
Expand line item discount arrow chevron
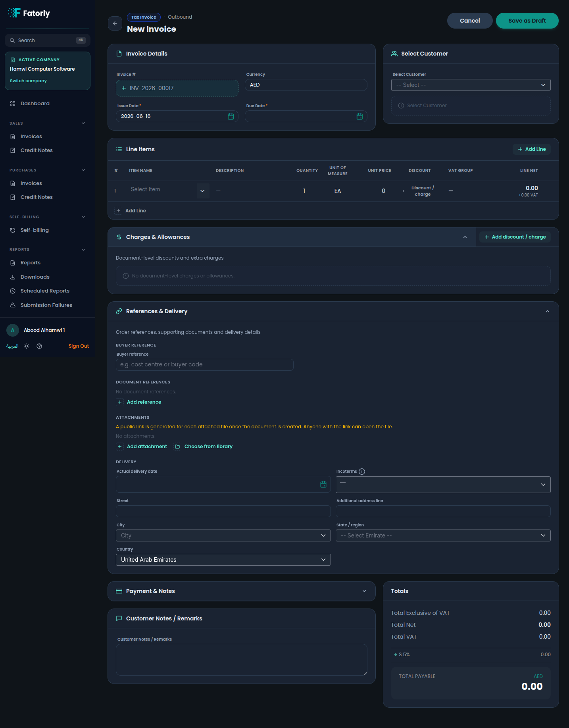404,191
